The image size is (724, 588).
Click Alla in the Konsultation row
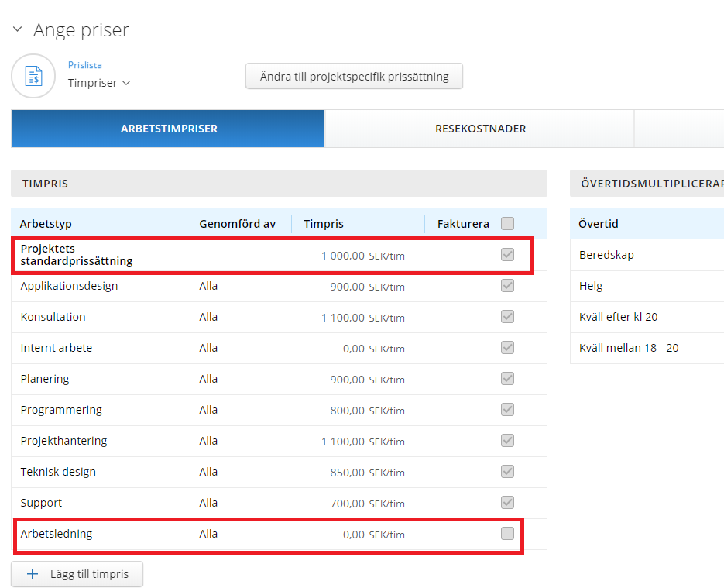coord(208,316)
